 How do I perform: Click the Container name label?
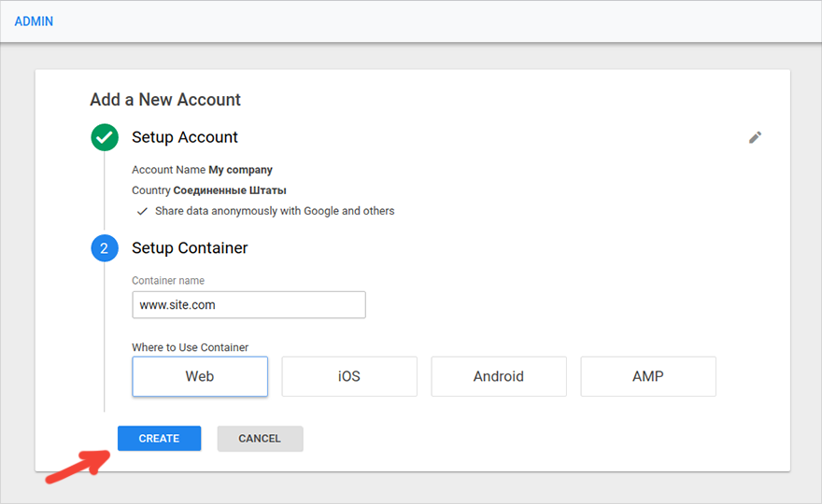point(168,280)
